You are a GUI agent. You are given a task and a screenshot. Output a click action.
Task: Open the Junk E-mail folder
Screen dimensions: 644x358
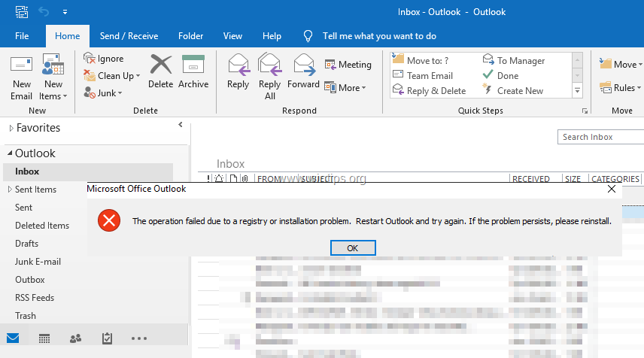point(38,262)
